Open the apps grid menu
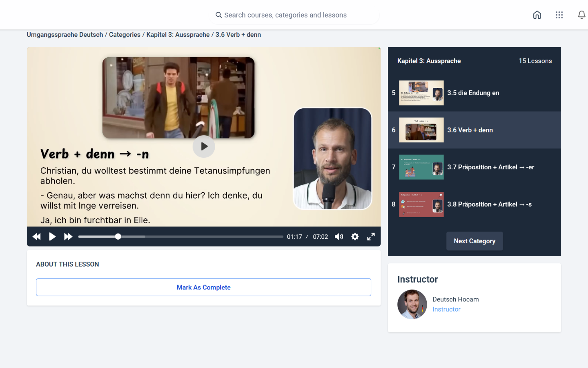Screen dimensions: 588x368 pyautogui.click(x=559, y=15)
